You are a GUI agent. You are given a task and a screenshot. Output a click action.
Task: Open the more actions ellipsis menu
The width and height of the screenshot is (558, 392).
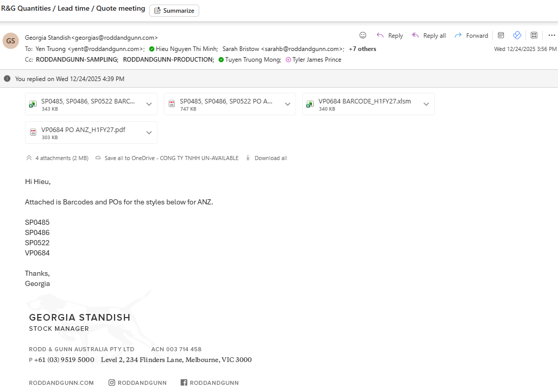pos(551,35)
